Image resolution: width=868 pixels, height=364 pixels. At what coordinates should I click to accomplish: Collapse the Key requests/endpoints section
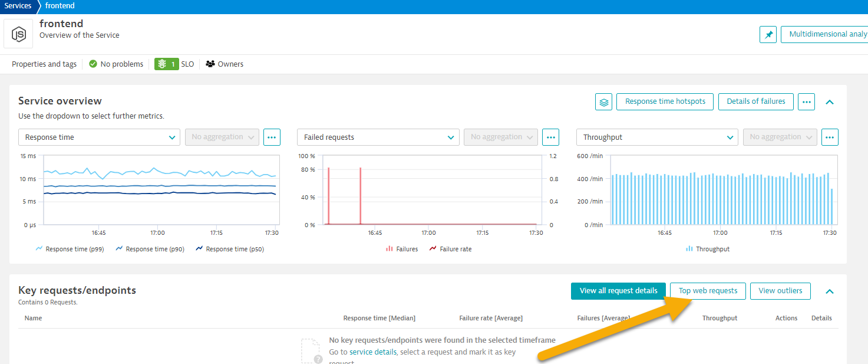tap(830, 291)
